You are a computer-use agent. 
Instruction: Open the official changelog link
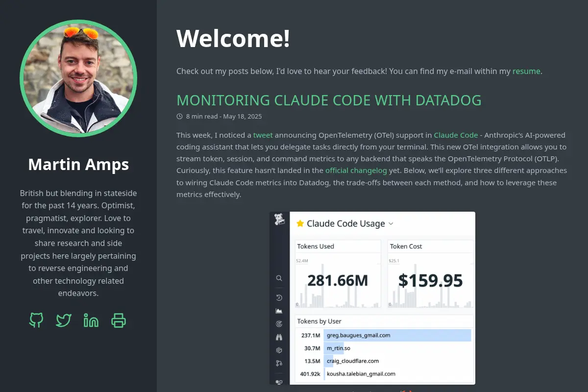point(356,171)
